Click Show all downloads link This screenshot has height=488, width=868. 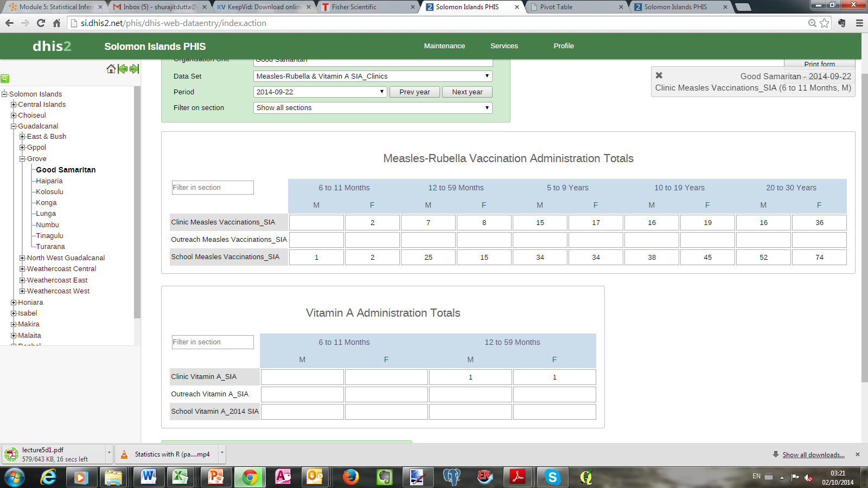[x=813, y=455]
